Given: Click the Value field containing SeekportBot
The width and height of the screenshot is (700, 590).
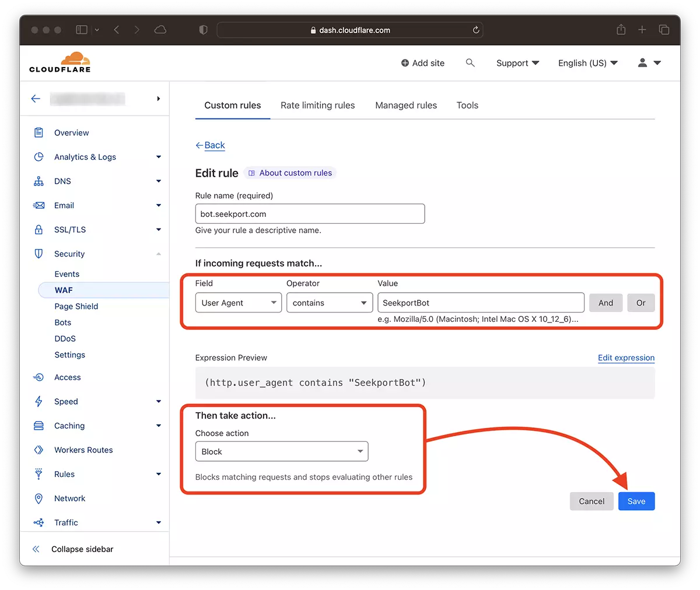Looking at the screenshot, I should tap(481, 303).
